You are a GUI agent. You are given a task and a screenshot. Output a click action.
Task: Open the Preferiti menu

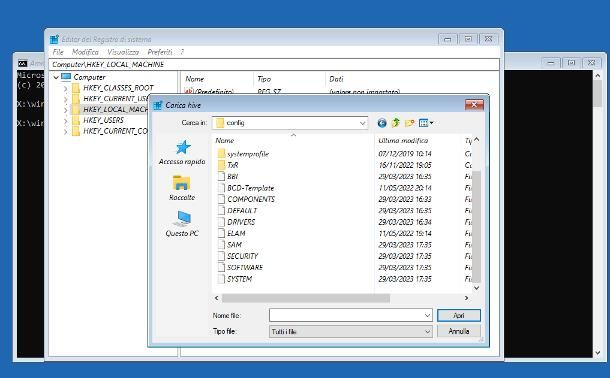coord(160,52)
